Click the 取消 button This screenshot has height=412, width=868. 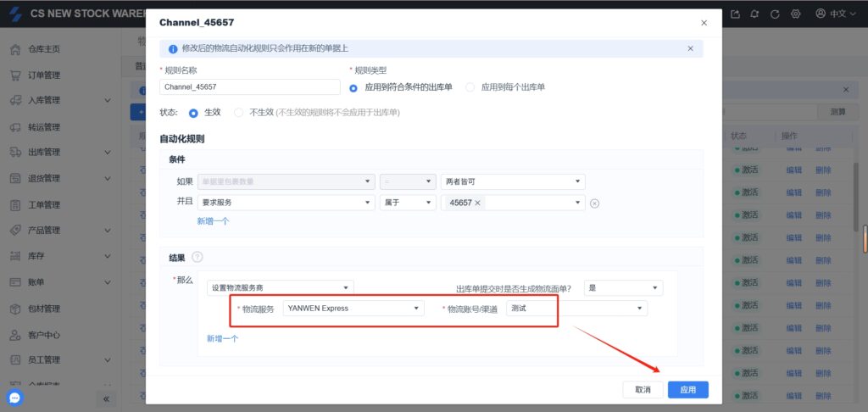point(642,390)
